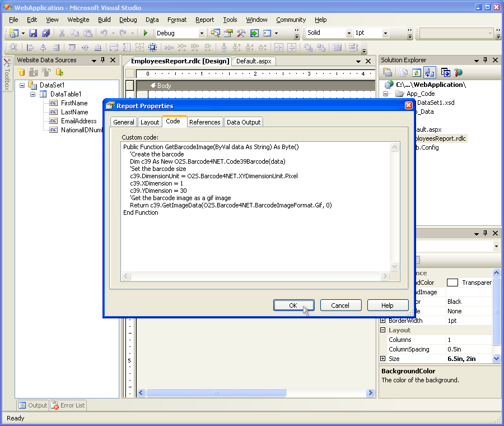Toggle Nest Related Files in Solution Explorer
Screen dimensions: 504x426
(x=430, y=72)
